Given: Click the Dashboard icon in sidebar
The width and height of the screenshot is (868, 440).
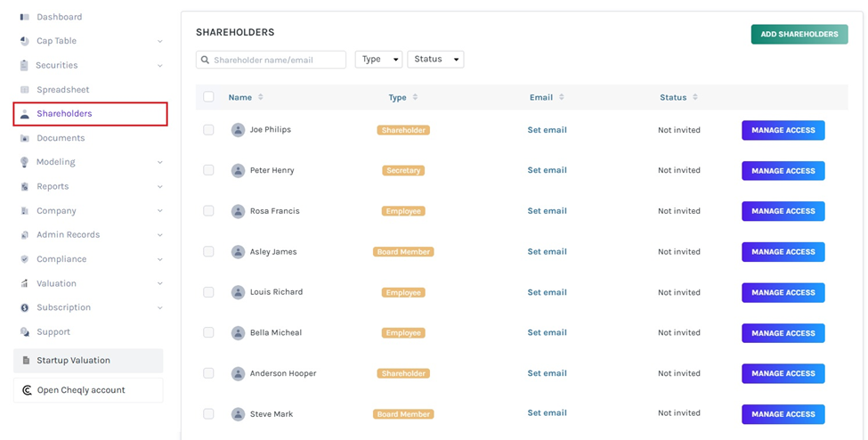Looking at the screenshot, I should click(25, 17).
